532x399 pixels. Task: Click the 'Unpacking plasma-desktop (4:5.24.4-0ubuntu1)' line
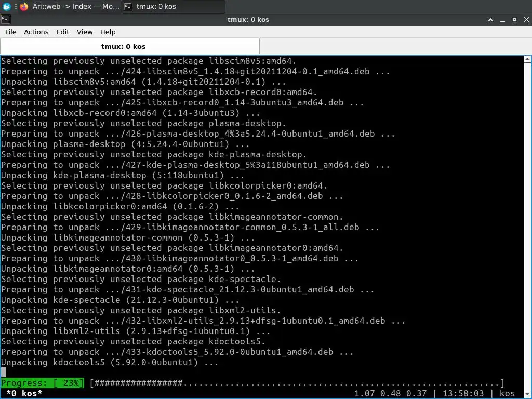click(125, 144)
